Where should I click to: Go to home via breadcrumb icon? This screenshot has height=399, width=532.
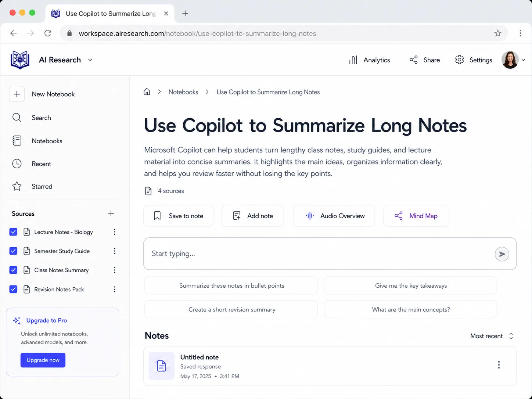point(147,92)
